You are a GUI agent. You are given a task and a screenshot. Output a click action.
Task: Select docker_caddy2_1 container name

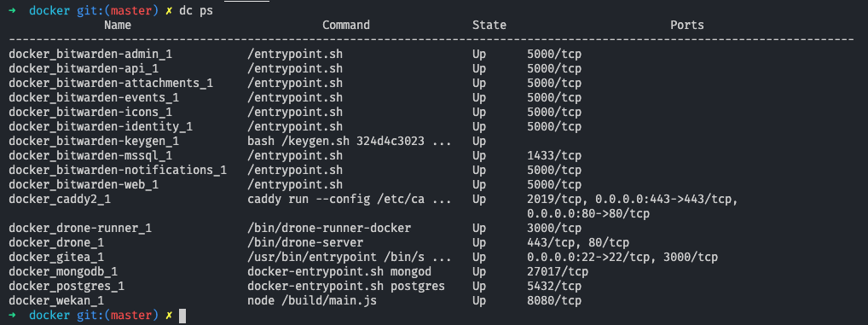[x=60, y=200]
